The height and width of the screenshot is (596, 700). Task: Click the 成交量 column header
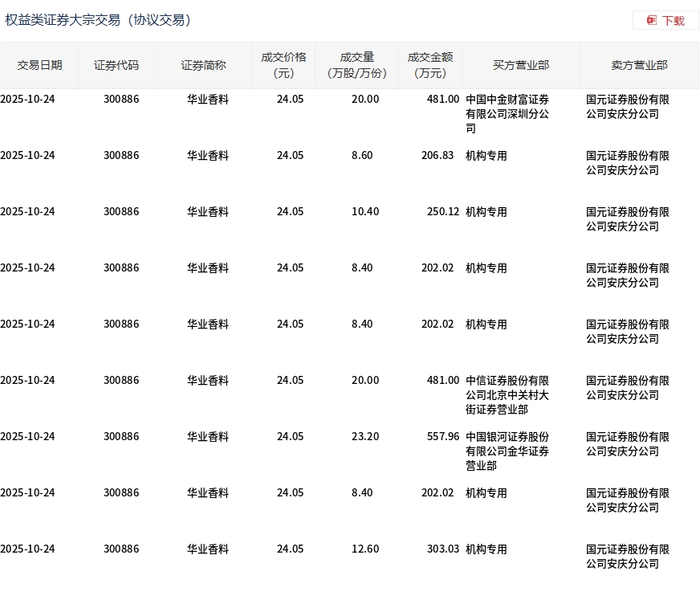pos(357,65)
